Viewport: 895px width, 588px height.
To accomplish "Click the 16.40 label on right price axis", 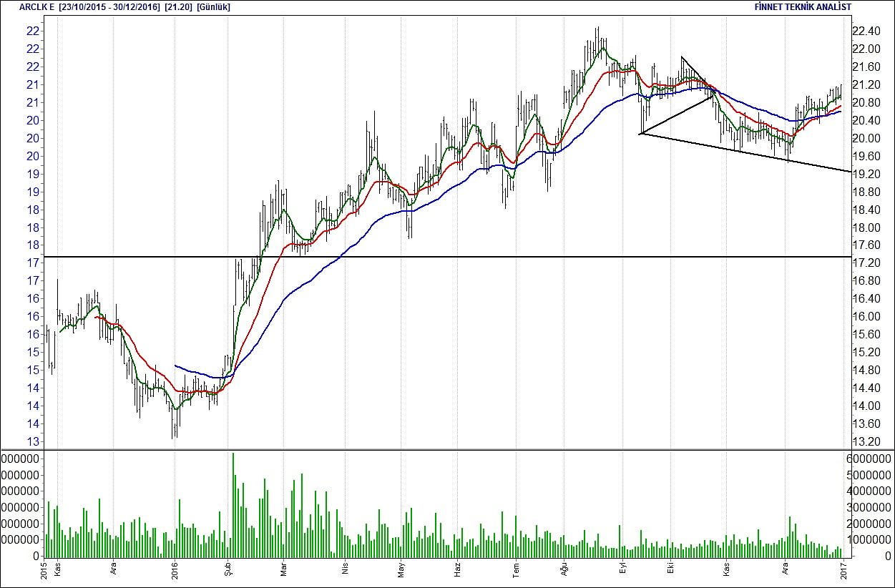I will click(866, 299).
